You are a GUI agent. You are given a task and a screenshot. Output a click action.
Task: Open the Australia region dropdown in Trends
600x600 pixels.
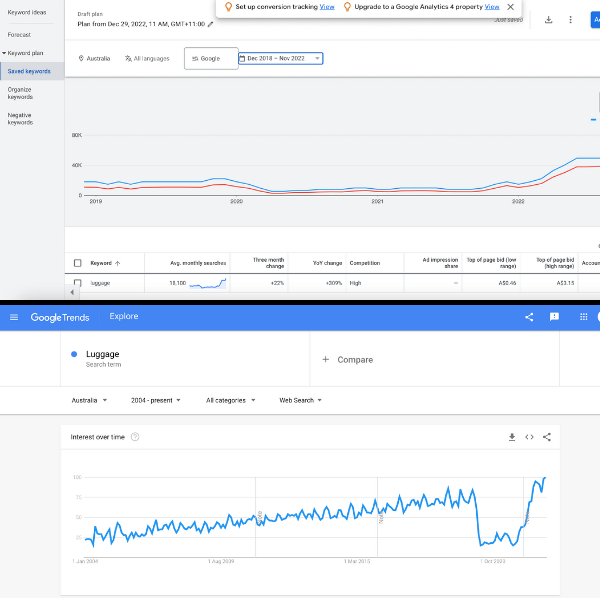click(90, 400)
